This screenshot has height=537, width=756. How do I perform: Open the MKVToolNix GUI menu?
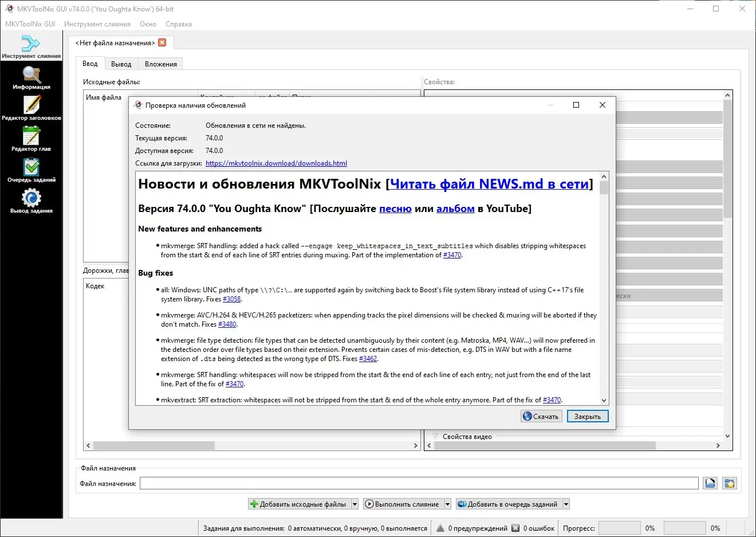click(30, 24)
